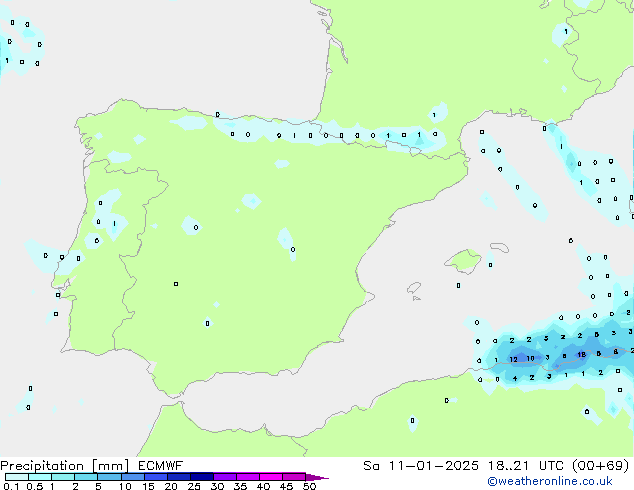
Task: Select the 0.1 mm lightest legend swatch
Action: [x=16, y=477]
